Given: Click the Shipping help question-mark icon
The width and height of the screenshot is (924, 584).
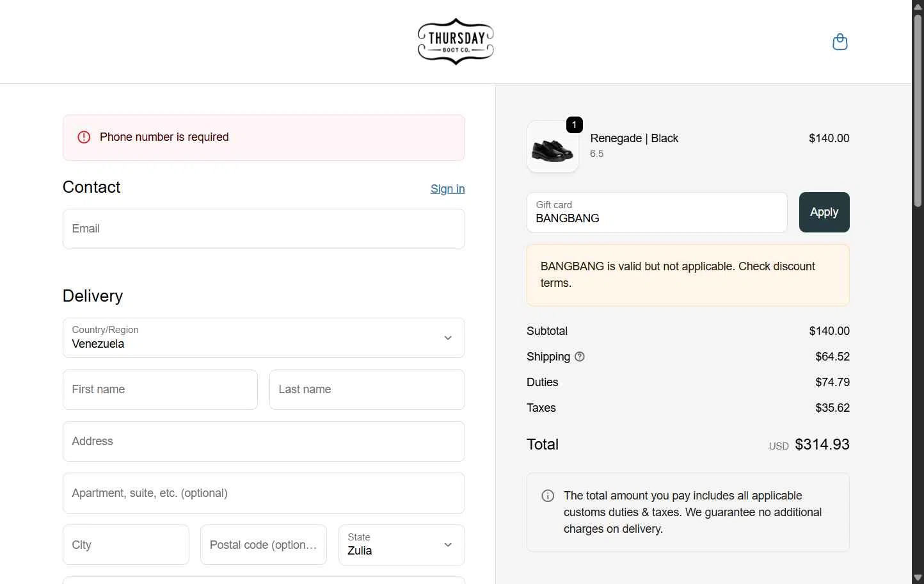Looking at the screenshot, I should click(x=580, y=357).
